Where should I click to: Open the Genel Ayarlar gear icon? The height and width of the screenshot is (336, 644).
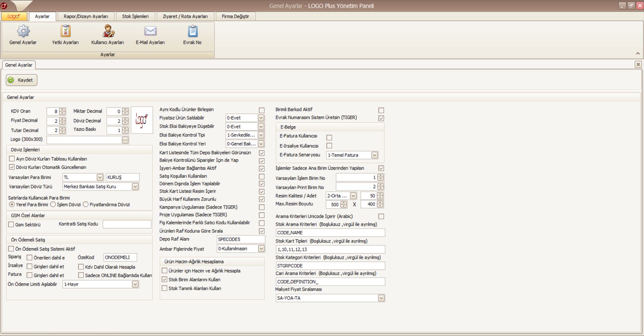click(23, 32)
